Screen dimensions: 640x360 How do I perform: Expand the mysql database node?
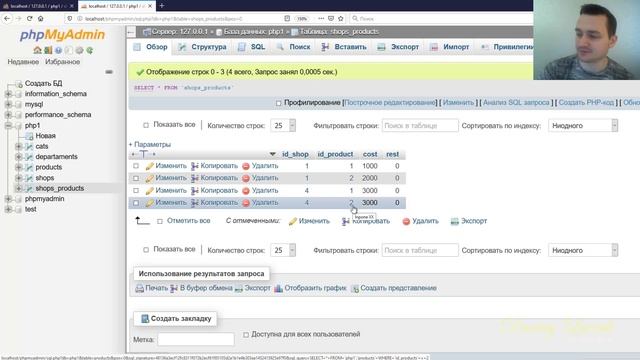pos(8,104)
